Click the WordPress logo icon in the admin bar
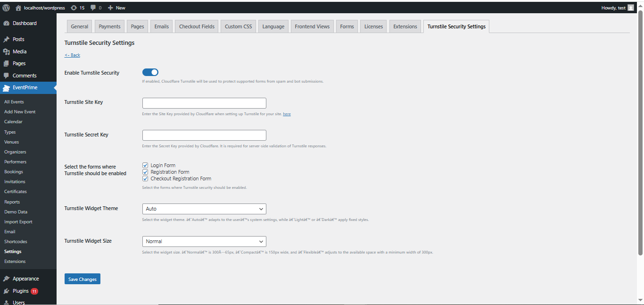Viewport: 644px width, 305px height. click(6, 8)
